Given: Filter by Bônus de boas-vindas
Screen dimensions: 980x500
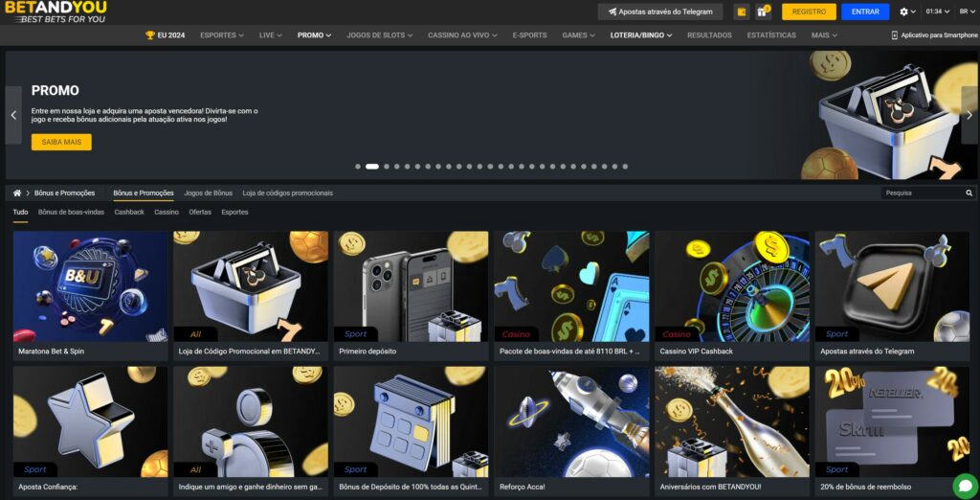Looking at the screenshot, I should [71, 212].
